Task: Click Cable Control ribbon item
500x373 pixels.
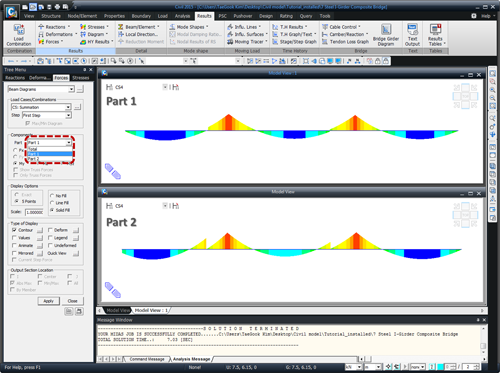Action: [341, 27]
